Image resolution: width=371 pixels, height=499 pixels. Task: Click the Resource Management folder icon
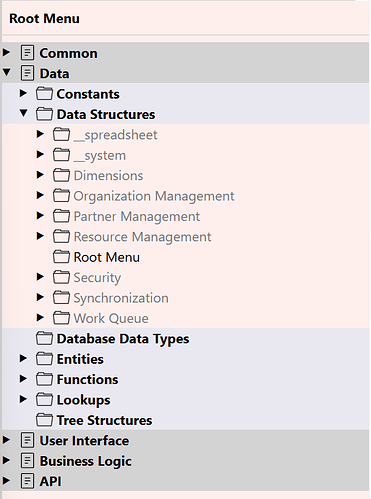click(x=61, y=236)
